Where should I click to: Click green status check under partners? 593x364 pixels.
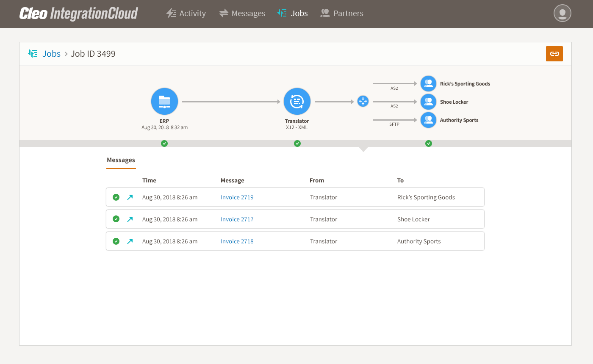(x=429, y=143)
